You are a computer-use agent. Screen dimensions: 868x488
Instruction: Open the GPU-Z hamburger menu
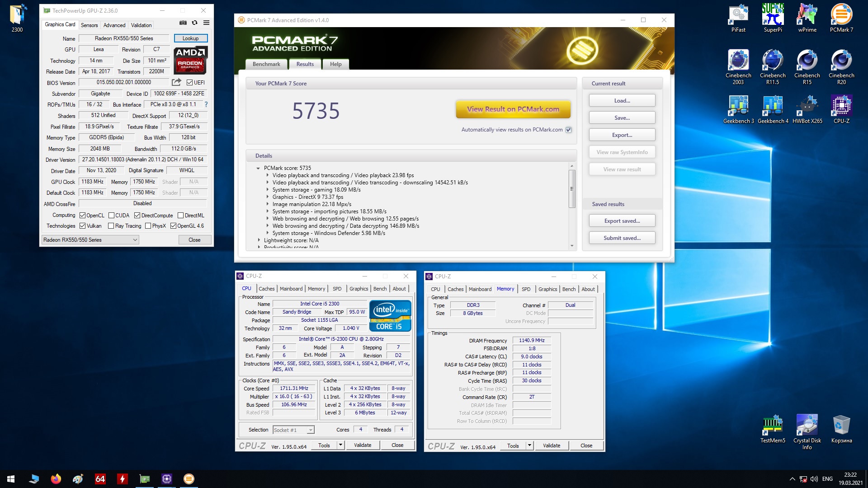206,23
